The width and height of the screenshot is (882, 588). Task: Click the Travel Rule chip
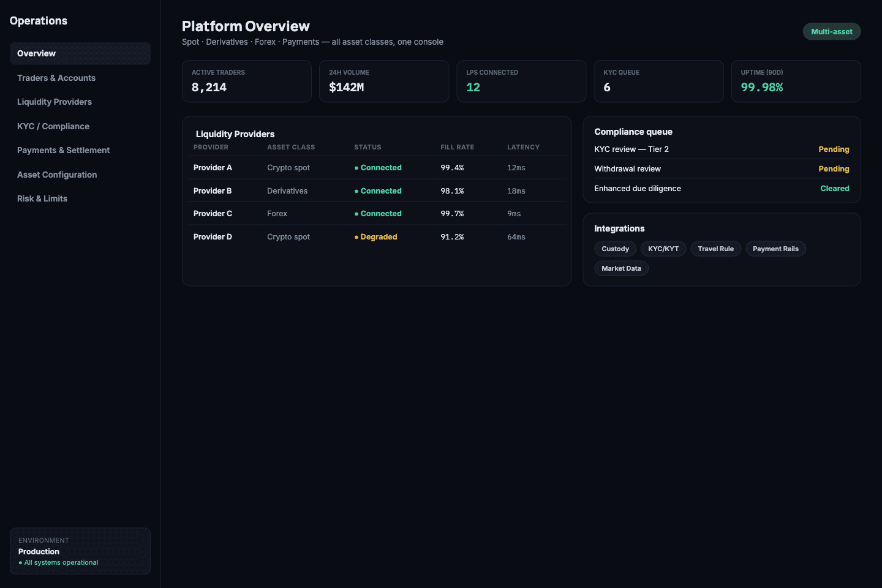click(x=715, y=249)
